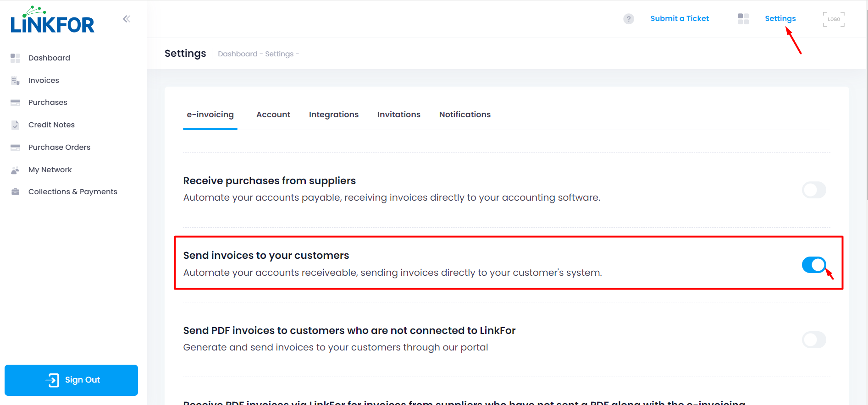
Task: Enable Receive purchases from suppliers toggle
Action: point(814,190)
